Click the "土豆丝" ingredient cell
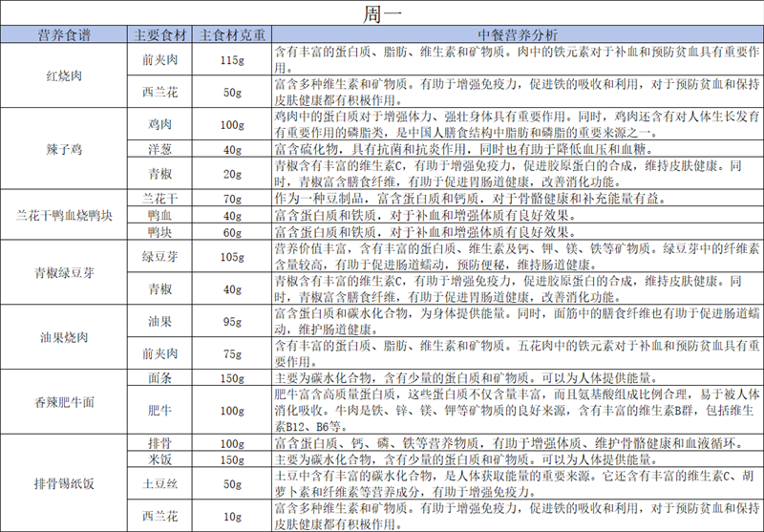This screenshot has height=532, width=764. [x=159, y=484]
